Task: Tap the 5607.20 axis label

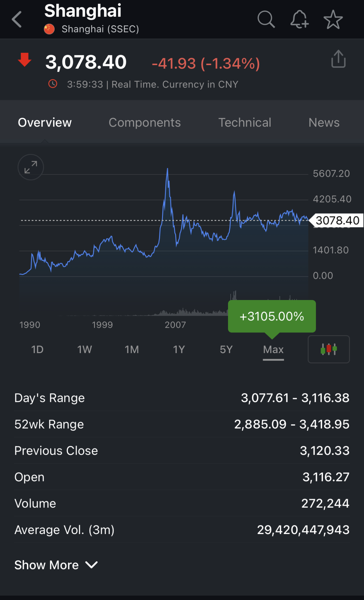Action: 331,173
